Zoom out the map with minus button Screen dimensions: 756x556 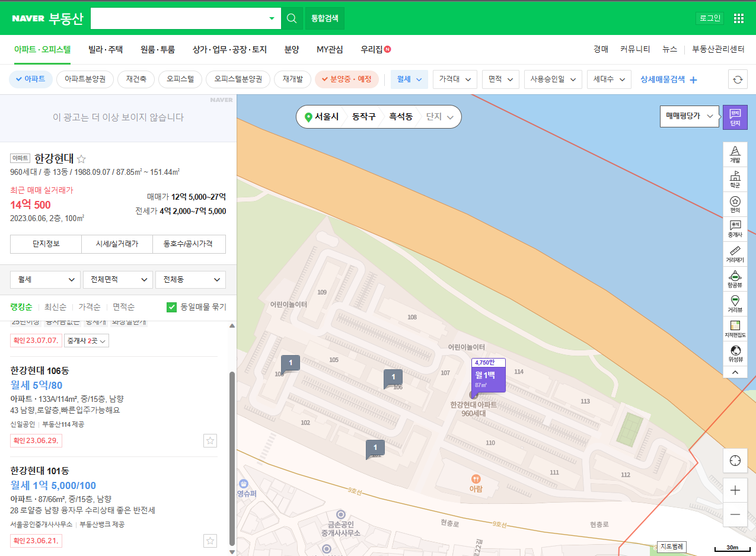(x=735, y=514)
